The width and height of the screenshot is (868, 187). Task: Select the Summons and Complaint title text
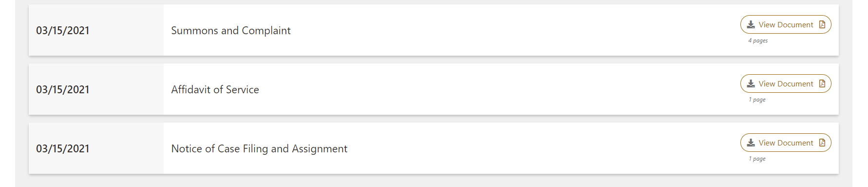(231, 30)
